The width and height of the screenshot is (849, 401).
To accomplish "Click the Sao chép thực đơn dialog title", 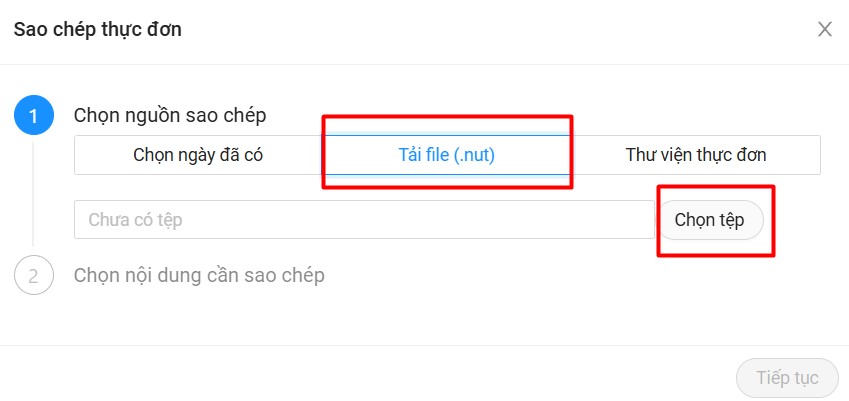I will 97,29.
